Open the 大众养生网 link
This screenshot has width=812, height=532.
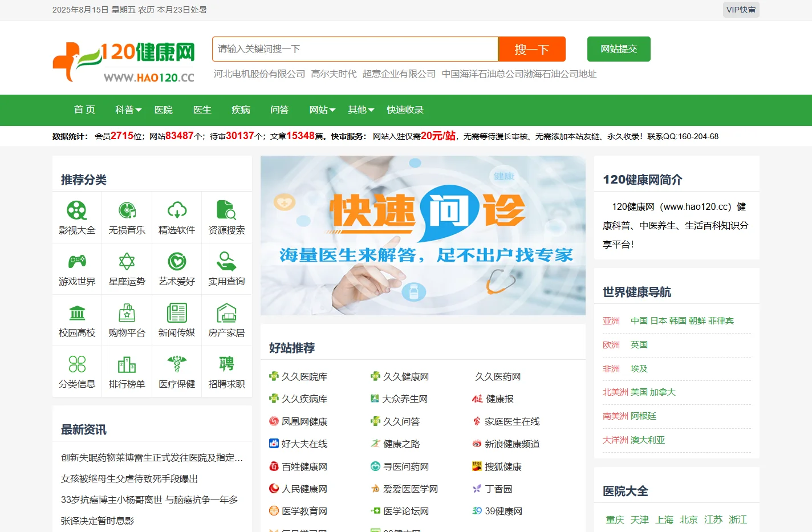pyautogui.click(x=405, y=399)
